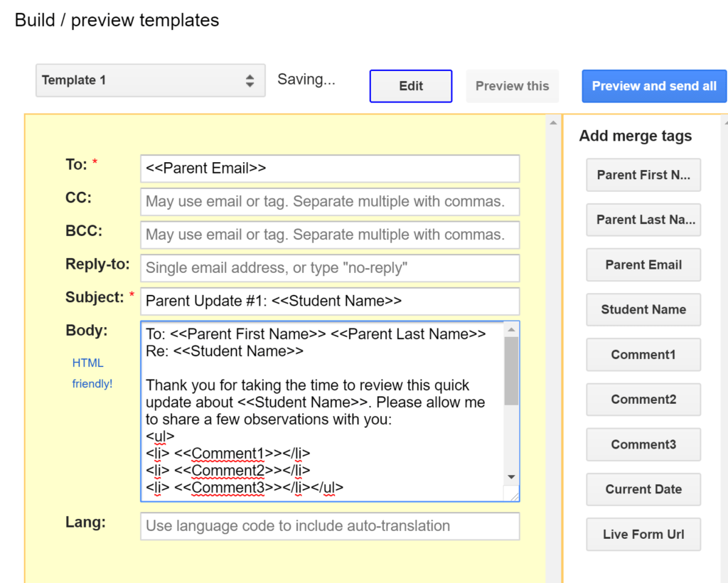Image resolution: width=728 pixels, height=583 pixels.
Task: Insert the Live Form Url merge tag
Action: (x=643, y=534)
